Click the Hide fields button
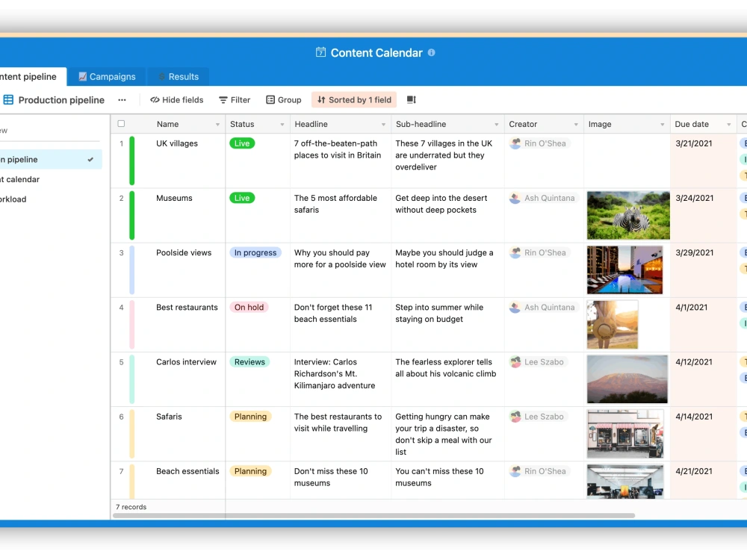The image size is (747, 560). (x=177, y=100)
